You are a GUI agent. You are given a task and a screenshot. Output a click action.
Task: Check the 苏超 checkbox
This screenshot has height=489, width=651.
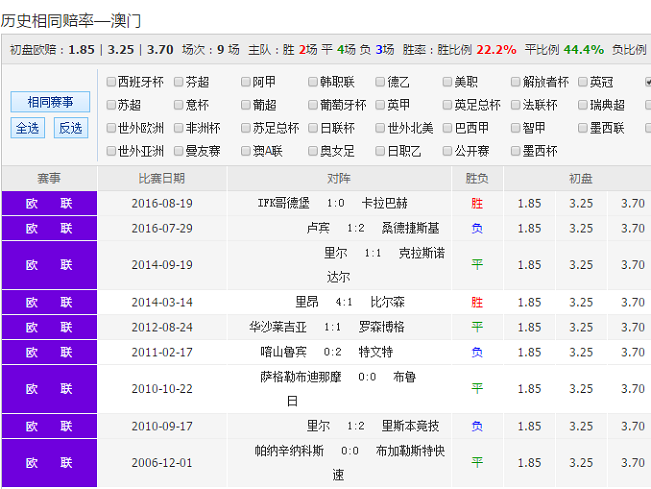pos(111,105)
